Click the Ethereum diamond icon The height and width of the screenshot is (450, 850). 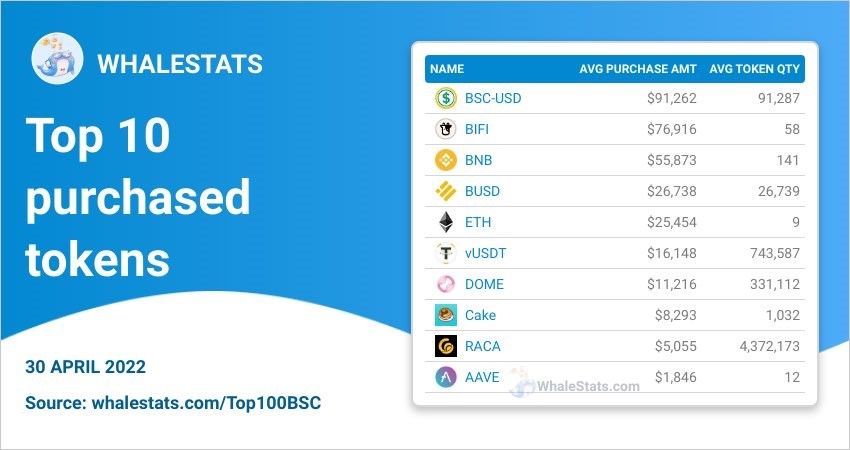[x=446, y=222]
